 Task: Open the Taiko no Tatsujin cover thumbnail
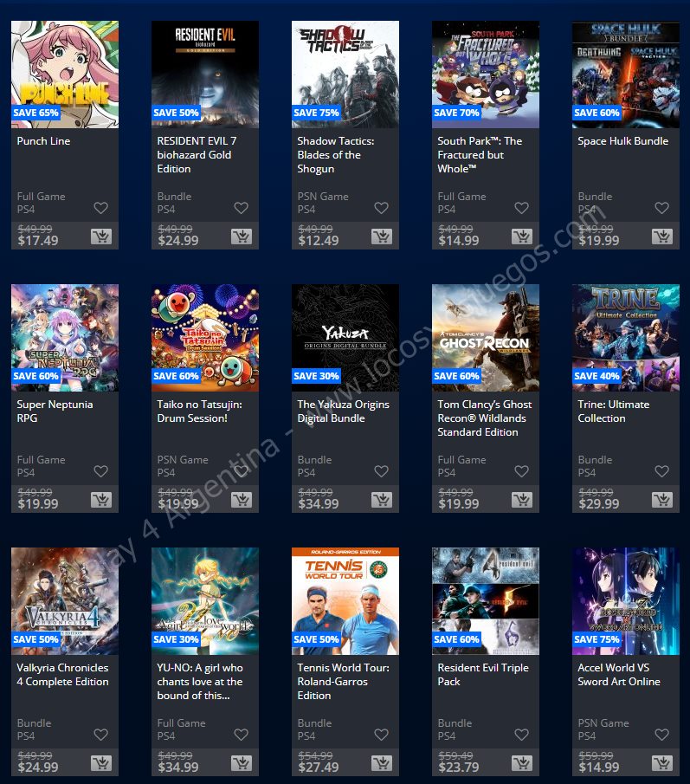click(205, 338)
